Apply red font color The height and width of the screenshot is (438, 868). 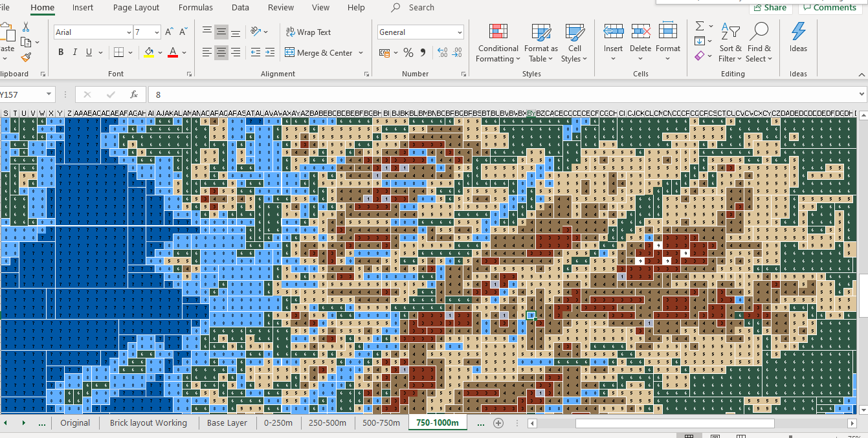pos(173,52)
